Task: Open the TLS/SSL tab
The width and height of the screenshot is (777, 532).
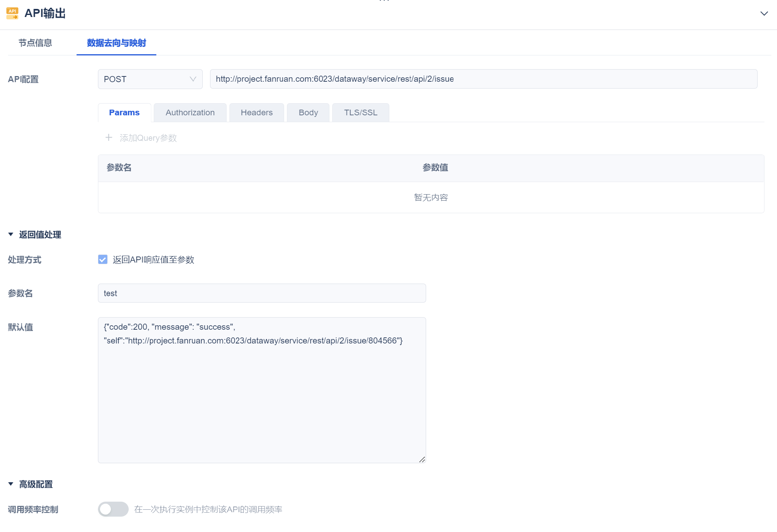Action: click(x=361, y=112)
